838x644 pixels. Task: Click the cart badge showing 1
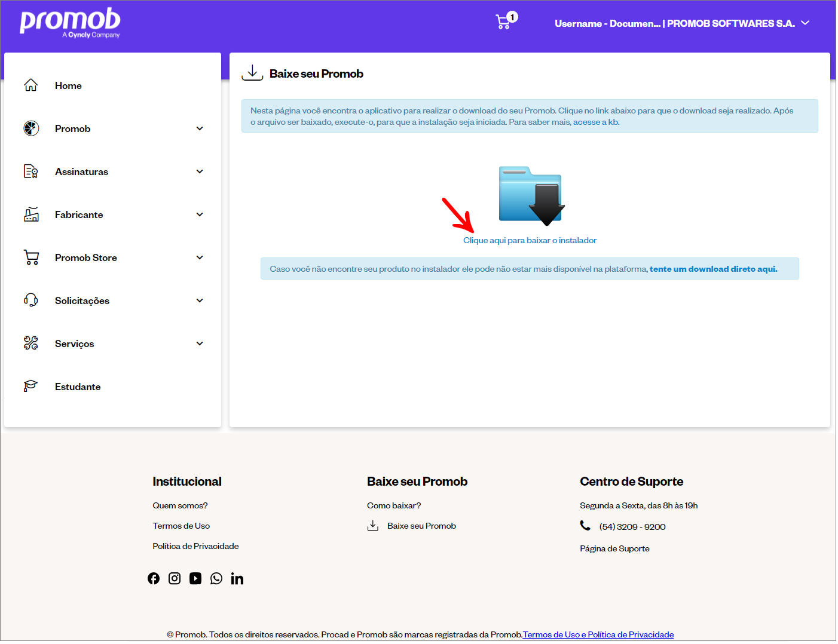point(512,17)
